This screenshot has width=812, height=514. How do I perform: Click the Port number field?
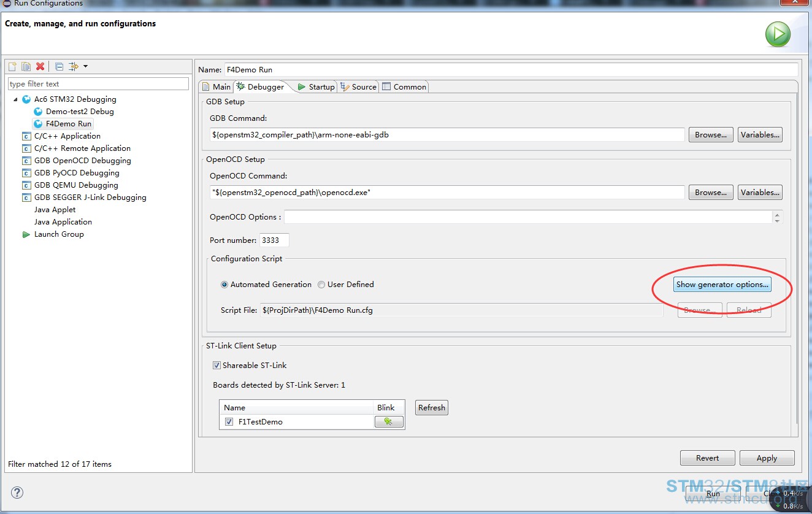274,240
